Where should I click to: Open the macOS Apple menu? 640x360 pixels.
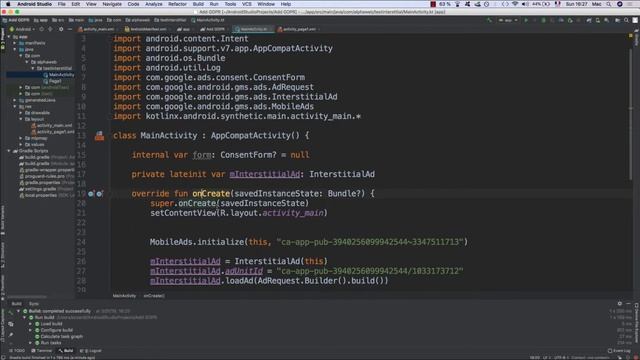(8, 4)
